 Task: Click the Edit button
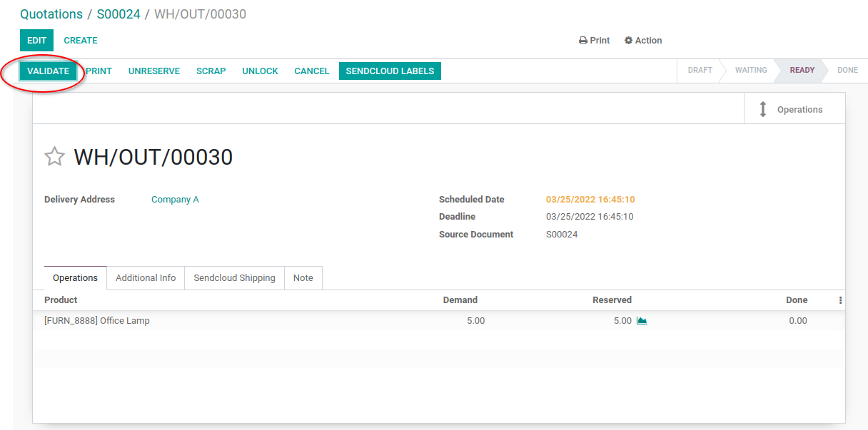point(36,41)
